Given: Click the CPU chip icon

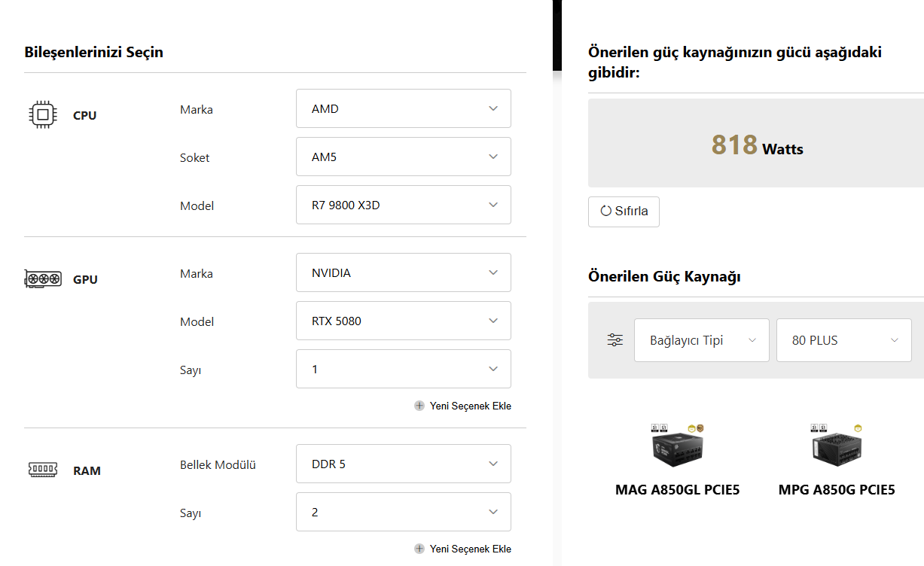Looking at the screenshot, I should pos(43,115).
